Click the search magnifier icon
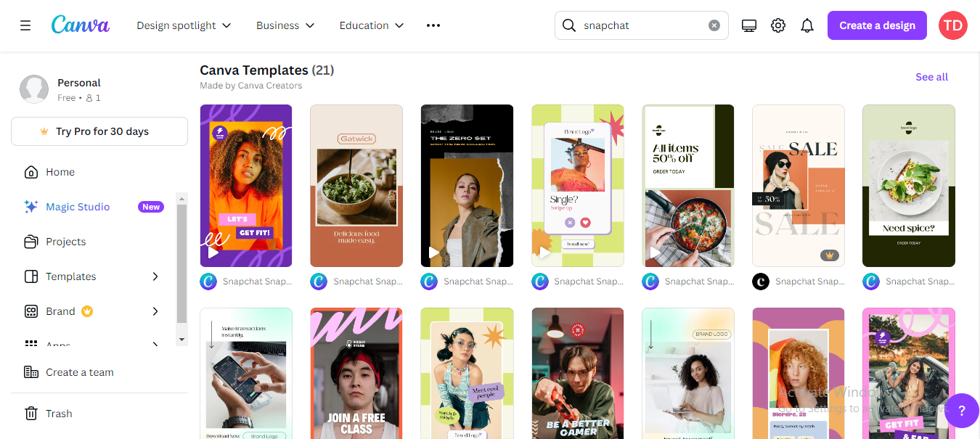Viewport: 980px width, 439px height. 569,25
